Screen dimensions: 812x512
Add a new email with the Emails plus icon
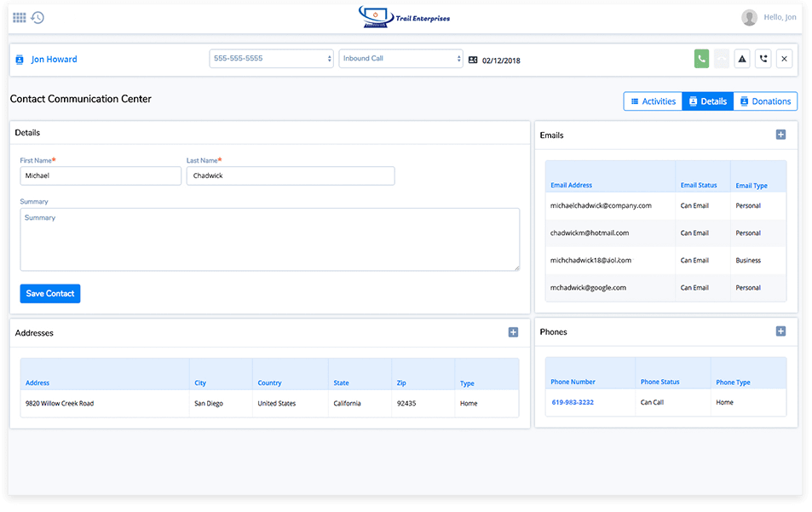(x=780, y=134)
